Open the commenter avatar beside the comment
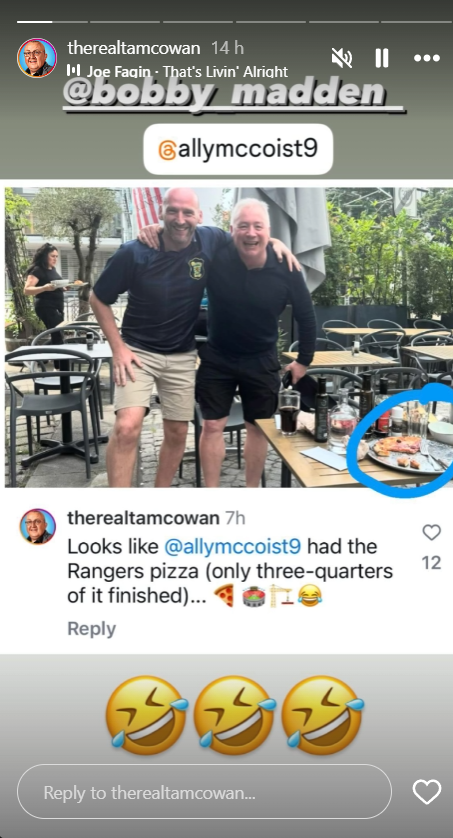The width and height of the screenshot is (453, 838). [x=37, y=526]
